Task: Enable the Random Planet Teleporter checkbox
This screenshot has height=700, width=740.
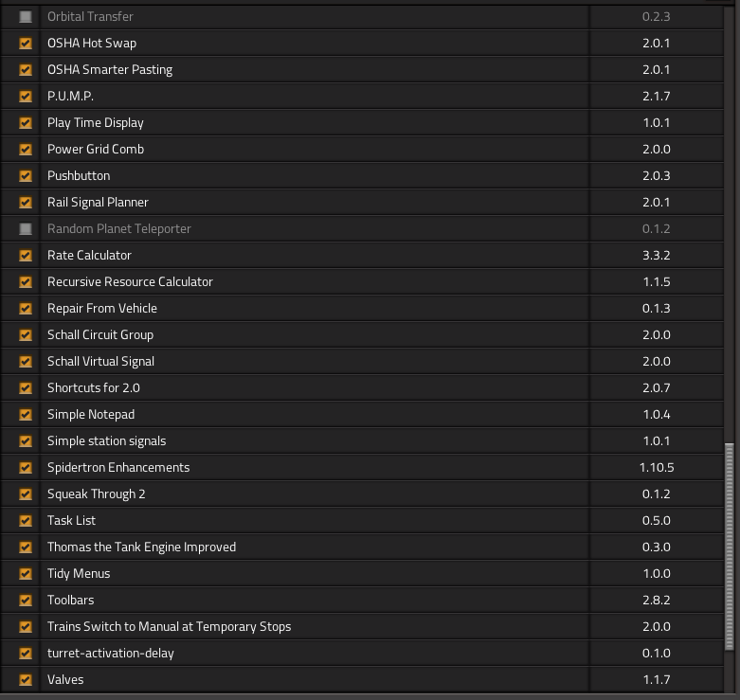Action: pos(26,229)
